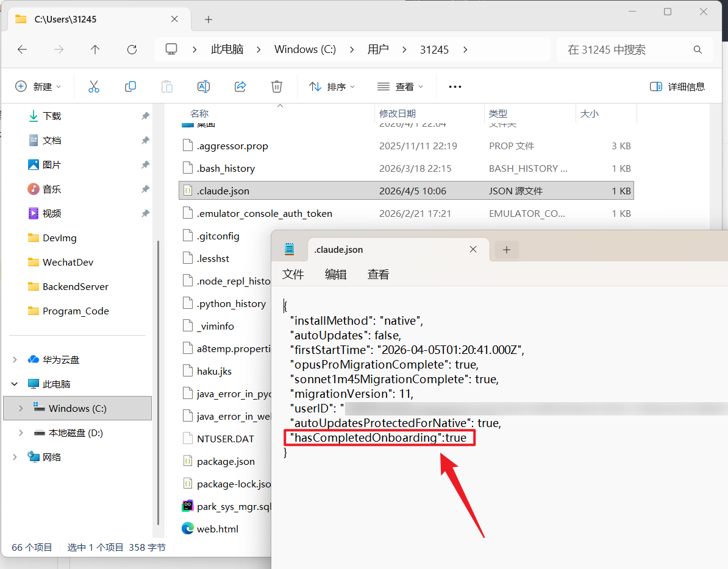
Task: Open the 新建 (New) dropdown
Action: point(38,87)
